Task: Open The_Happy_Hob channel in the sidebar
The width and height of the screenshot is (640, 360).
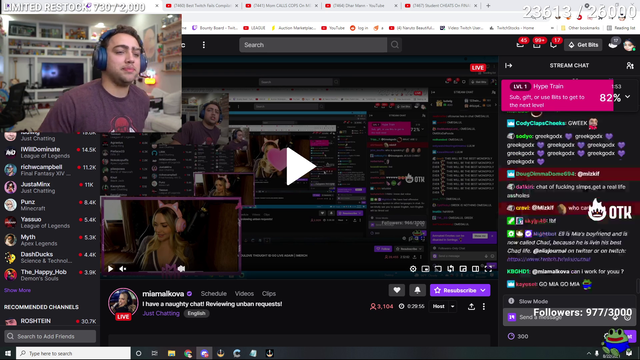Action: [x=50, y=275]
